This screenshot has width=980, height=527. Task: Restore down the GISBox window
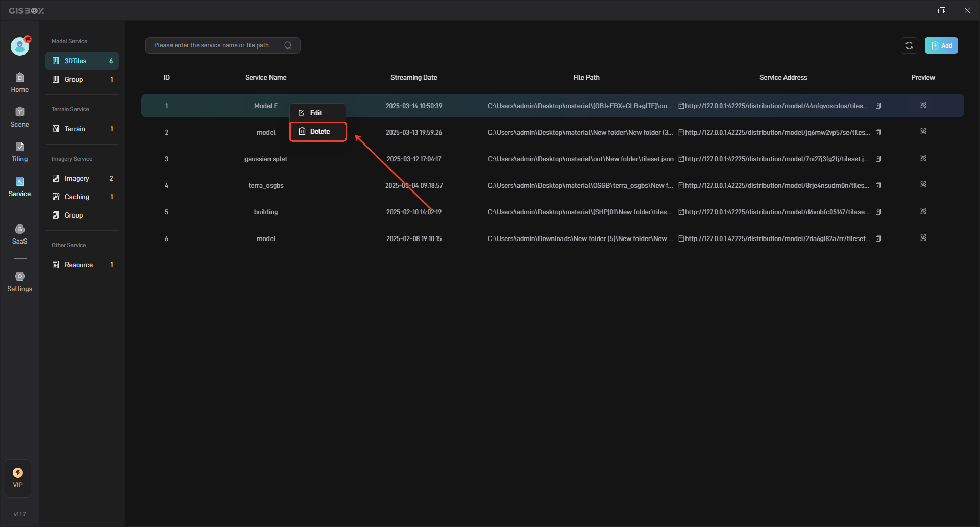coord(942,10)
